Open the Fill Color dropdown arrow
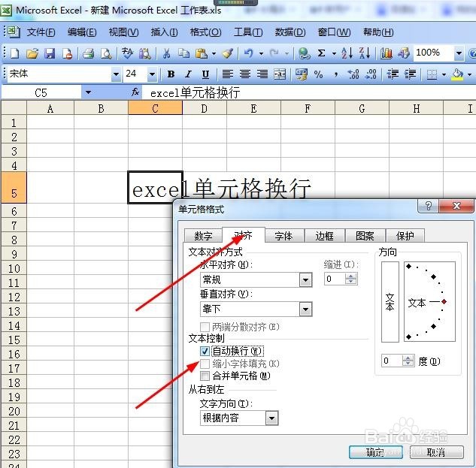 pos(470,74)
